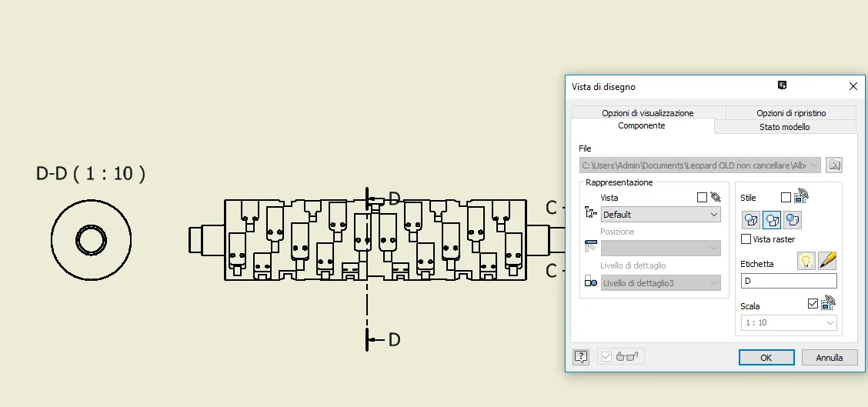The width and height of the screenshot is (868, 407).
Task: Select the hidden line style icon
Action: 751,220
